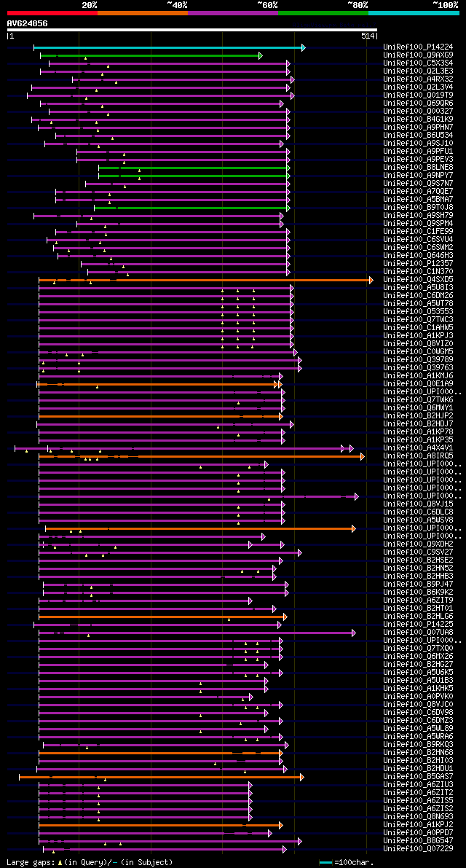Click the orange alignment bar of UniRef100_B5GAS7

click(x=162, y=777)
